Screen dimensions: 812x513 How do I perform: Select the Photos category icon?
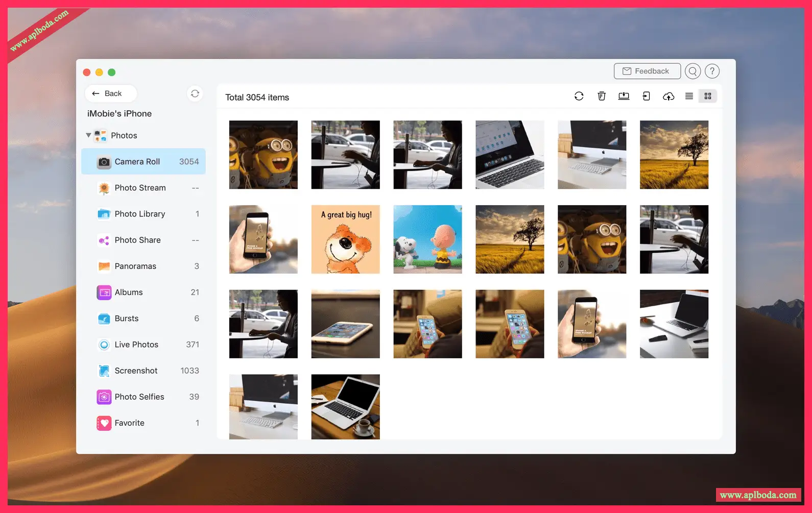click(x=101, y=135)
